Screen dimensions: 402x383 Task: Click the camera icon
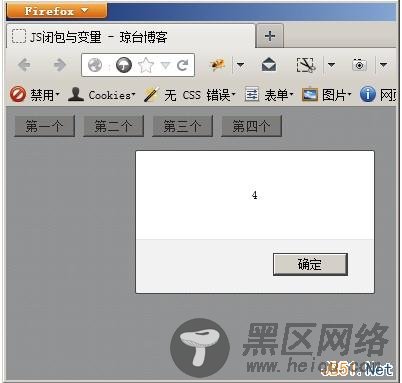coord(359,64)
